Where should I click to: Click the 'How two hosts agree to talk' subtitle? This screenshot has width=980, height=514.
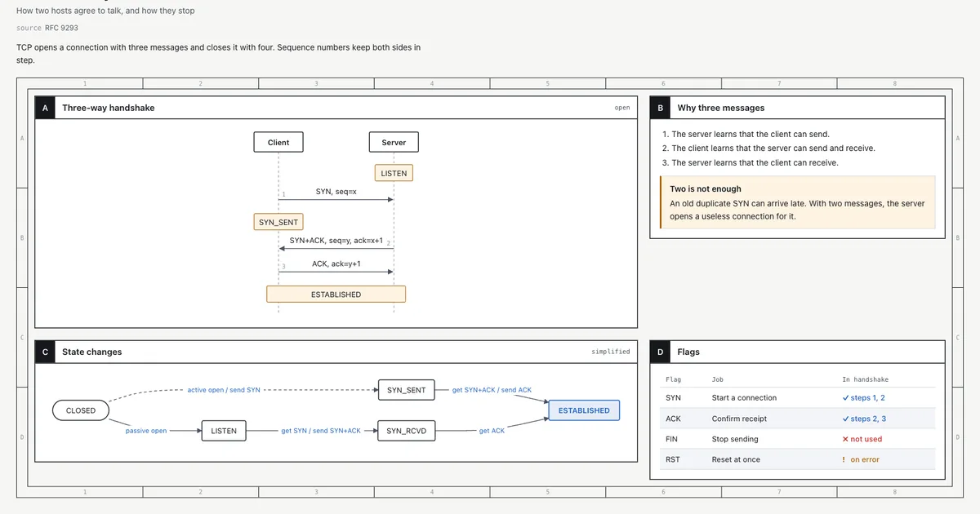point(105,11)
